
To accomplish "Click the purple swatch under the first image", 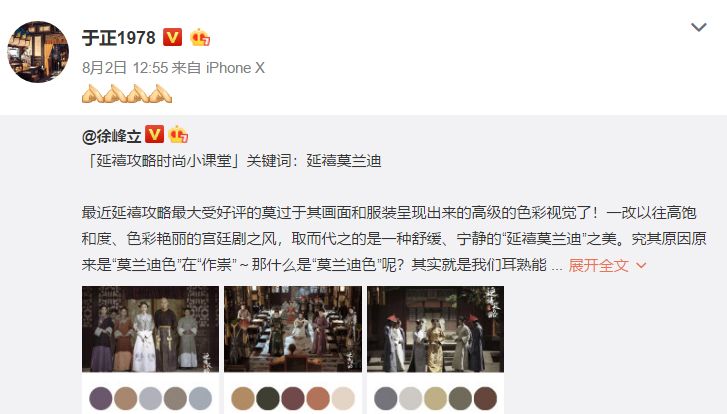I will 101,398.
